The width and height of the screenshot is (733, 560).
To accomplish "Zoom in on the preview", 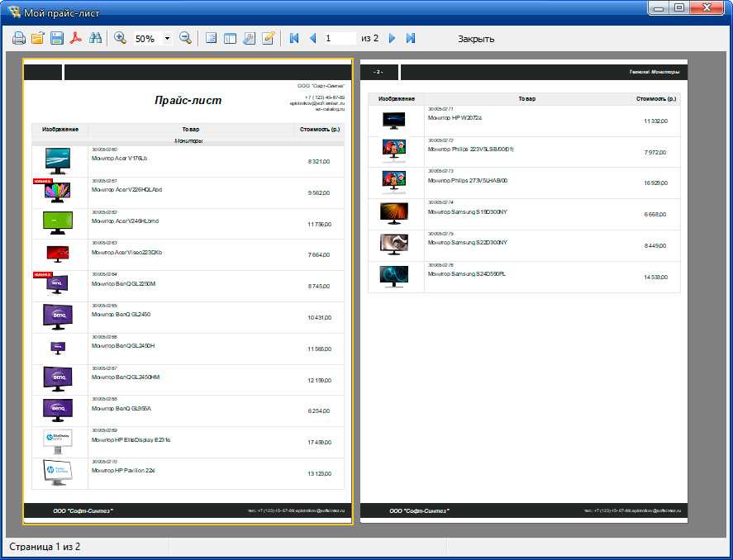I will (x=120, y=38).
